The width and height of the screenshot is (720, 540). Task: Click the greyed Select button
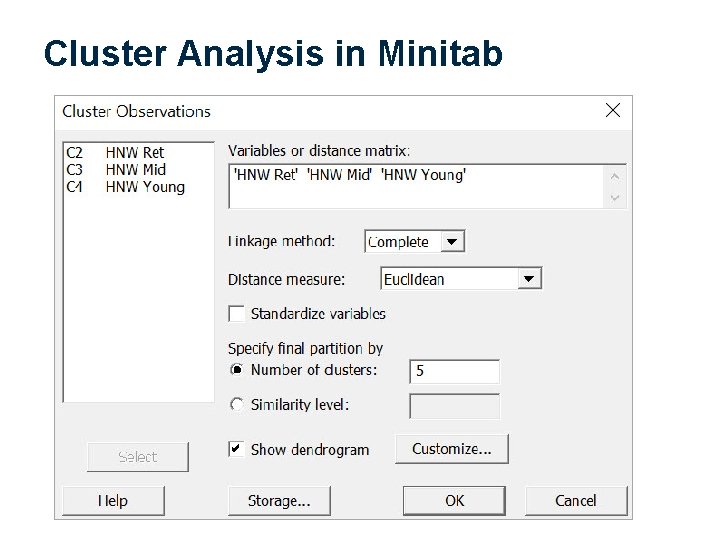(x=138, y=457)
